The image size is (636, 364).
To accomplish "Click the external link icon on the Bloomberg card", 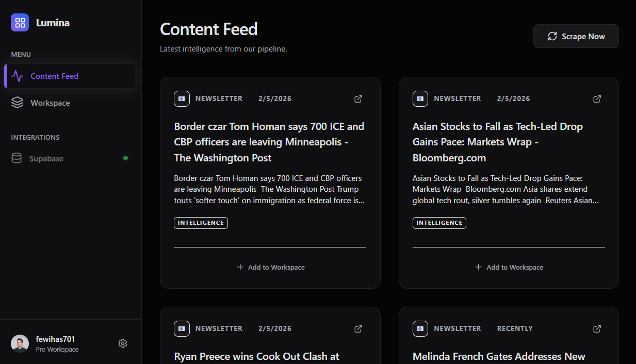I will click(597, 98).
